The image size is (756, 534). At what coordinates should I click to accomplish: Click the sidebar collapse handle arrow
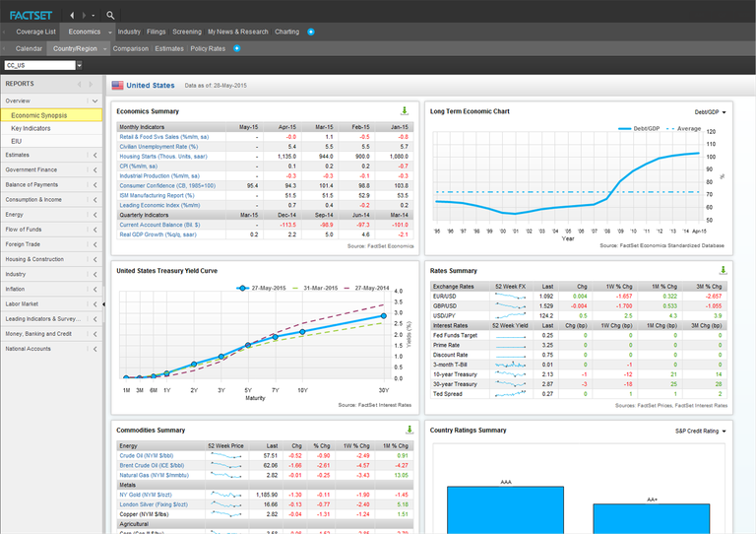(103, 304)
